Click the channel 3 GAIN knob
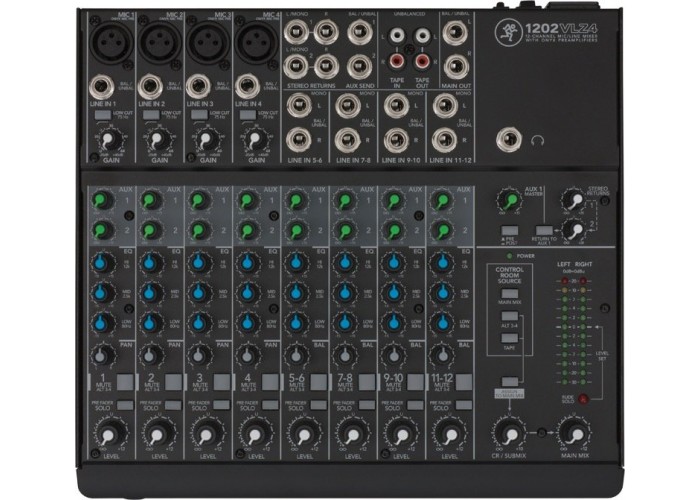 205,141
